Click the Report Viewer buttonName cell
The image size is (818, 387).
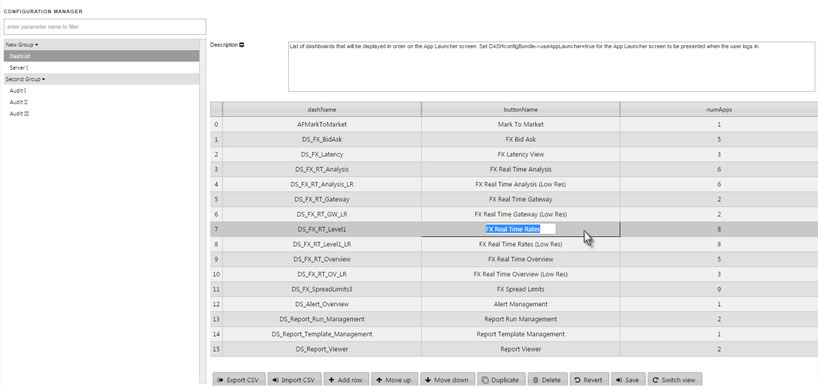pos(521,349)
